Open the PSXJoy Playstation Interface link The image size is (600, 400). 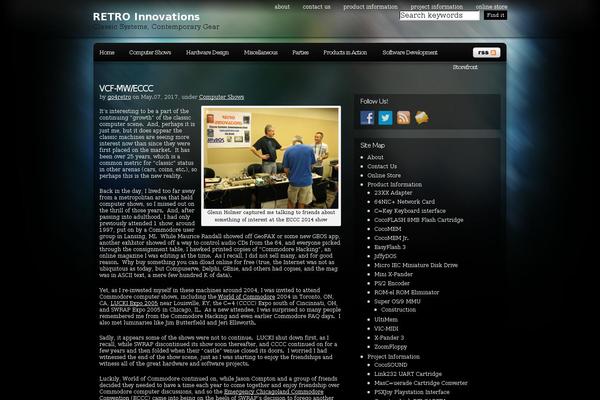pyautogui.click(x=412, y=392)
